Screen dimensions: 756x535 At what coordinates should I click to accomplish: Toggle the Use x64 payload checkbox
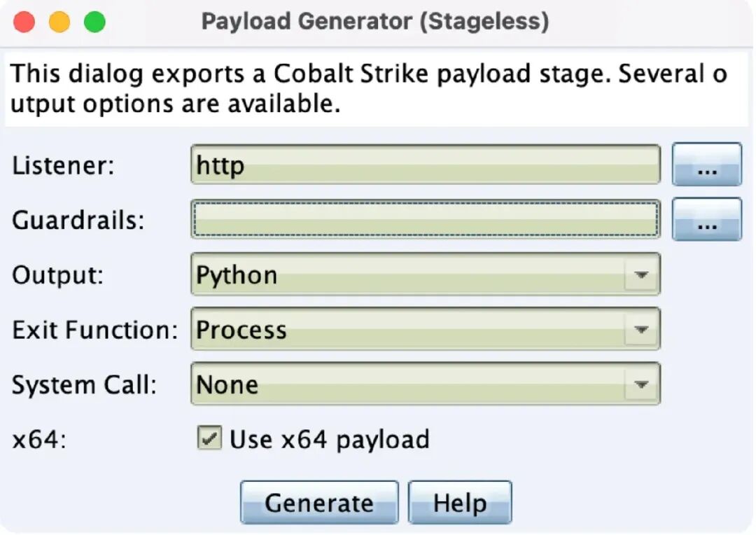pyautogui.click(x=209, y=439)
